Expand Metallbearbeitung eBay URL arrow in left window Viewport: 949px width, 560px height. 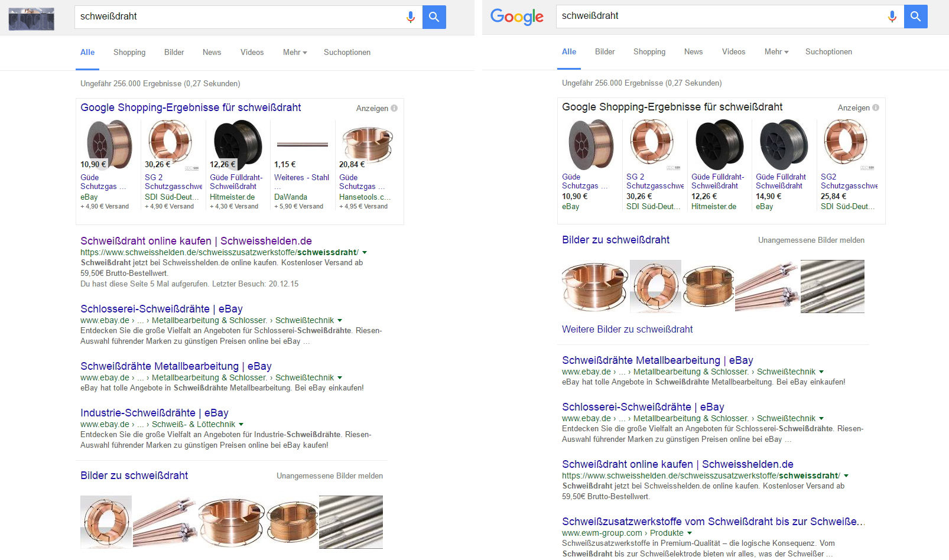pyautogui.click(x=340, y=378)
